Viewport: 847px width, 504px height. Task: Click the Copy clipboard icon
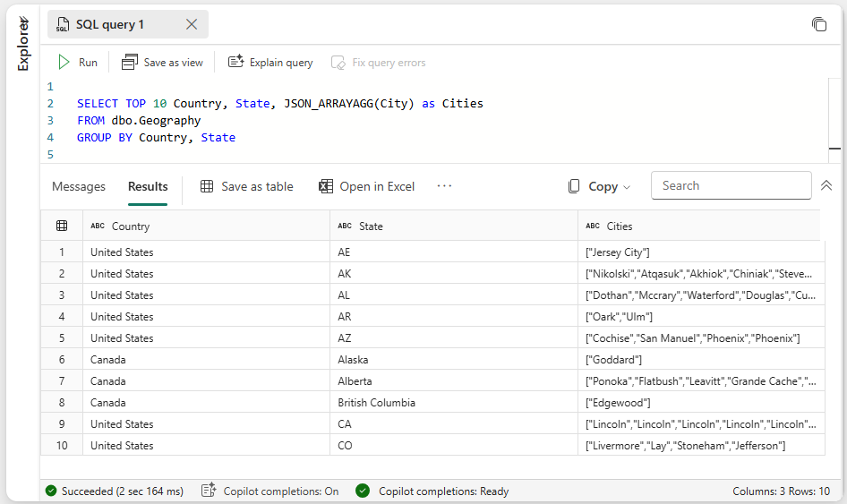(574, 186)
